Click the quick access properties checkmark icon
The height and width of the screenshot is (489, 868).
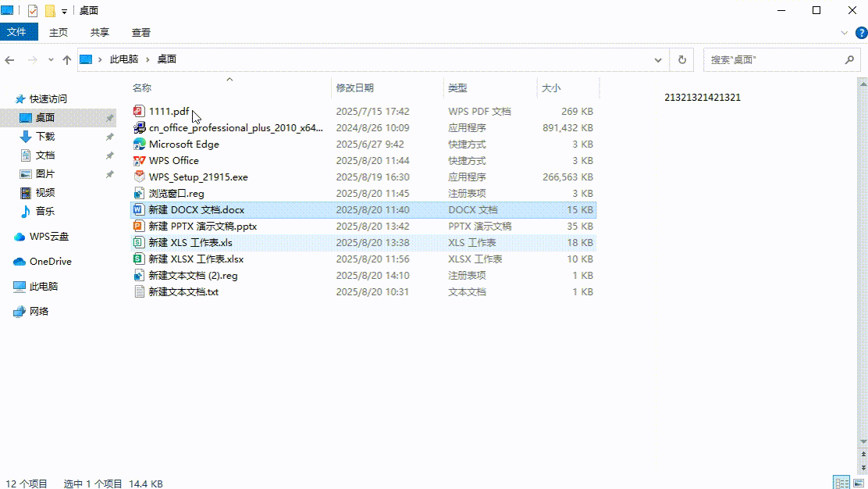(x=33, y=10)
